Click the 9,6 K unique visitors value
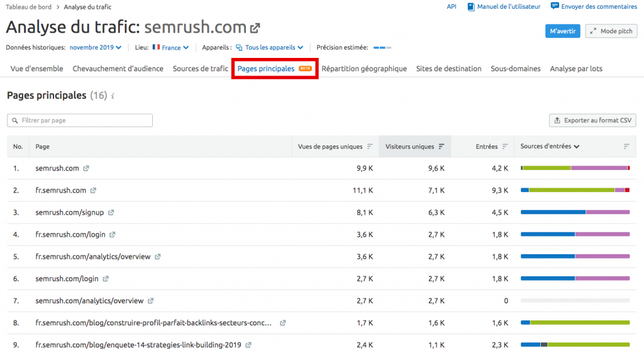This screenshot has height=355, width=644. [x=436, y=169]
